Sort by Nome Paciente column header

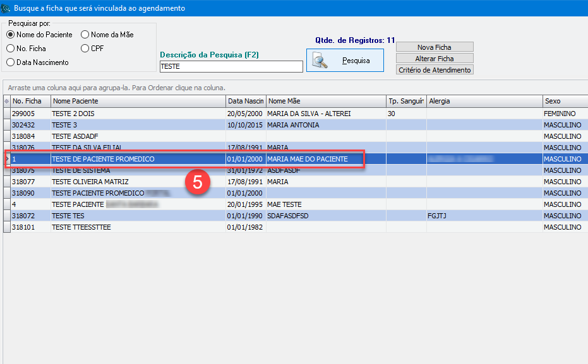click(x=137, y=101)
